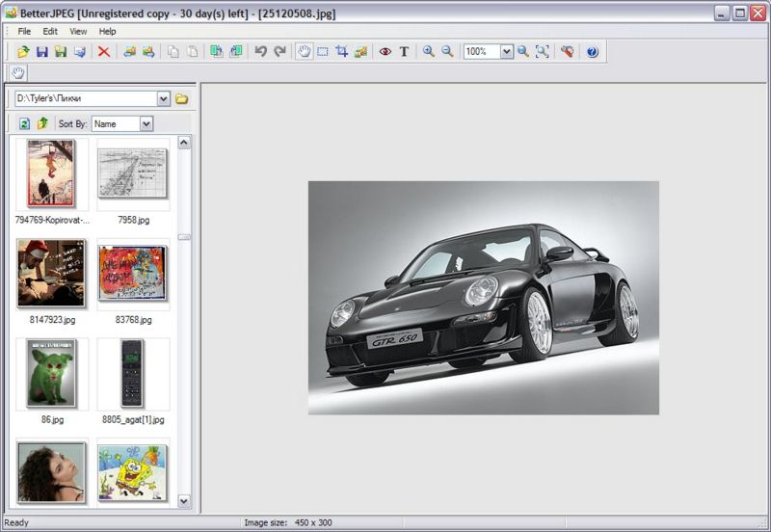
Task: Click the Redo arrow icon
Action: pos(279,51)
